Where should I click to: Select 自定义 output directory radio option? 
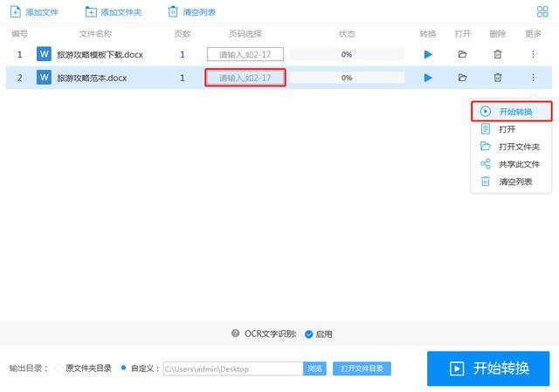123,368
